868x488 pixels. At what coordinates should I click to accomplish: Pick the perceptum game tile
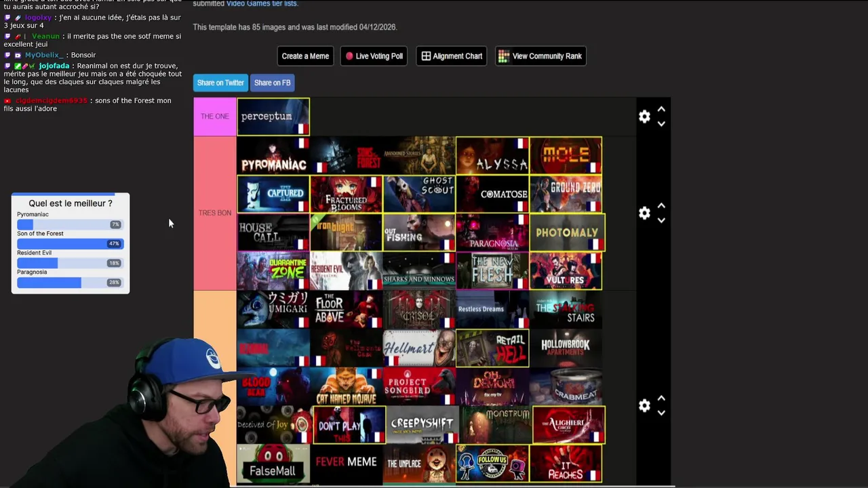coord(273,117)
